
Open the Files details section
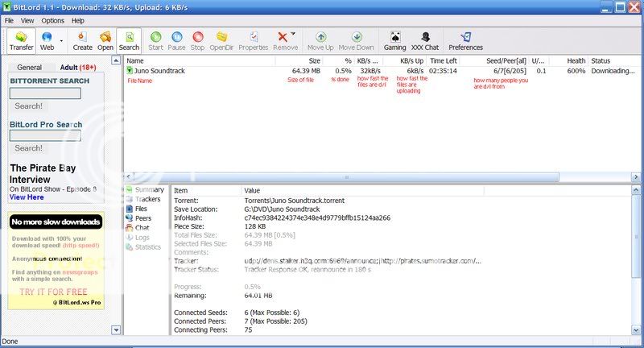tap(137, 209)
